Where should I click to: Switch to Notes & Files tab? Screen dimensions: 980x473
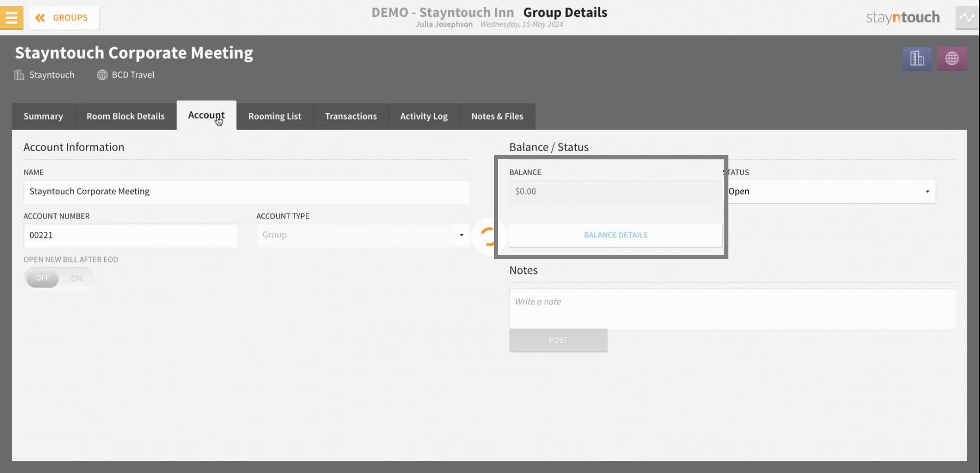click(x=497, y=116)
